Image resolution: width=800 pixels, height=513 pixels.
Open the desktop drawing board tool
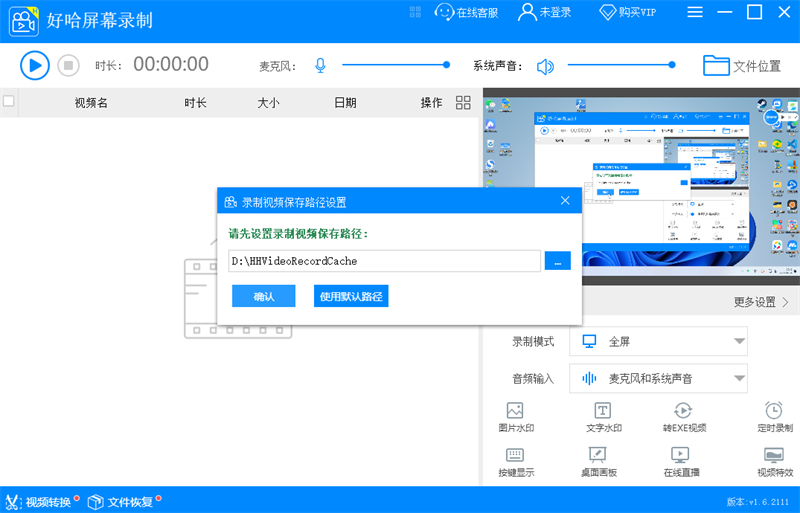click(x=598, y=462)
